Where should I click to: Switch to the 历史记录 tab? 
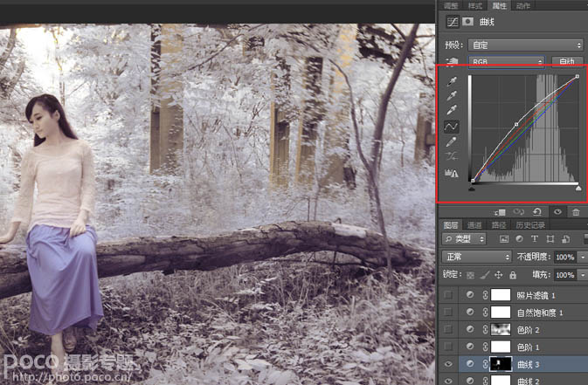coord(530,225)
